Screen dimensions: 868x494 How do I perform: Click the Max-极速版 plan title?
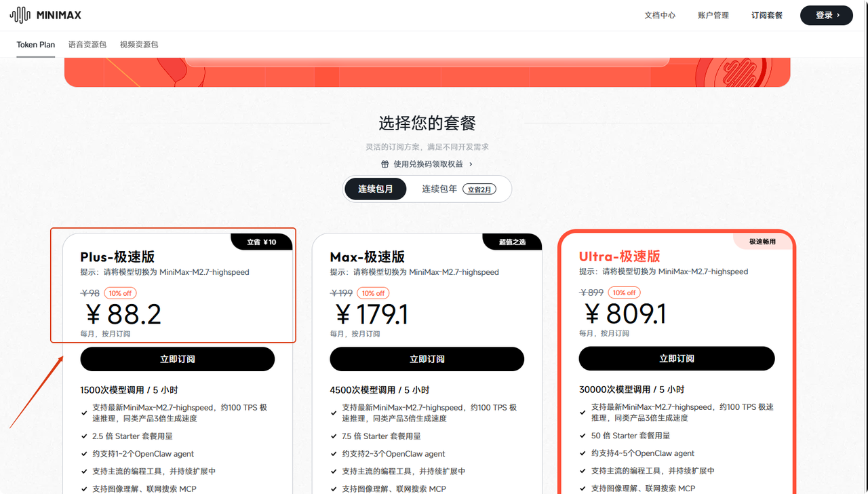tap(367, 257)
